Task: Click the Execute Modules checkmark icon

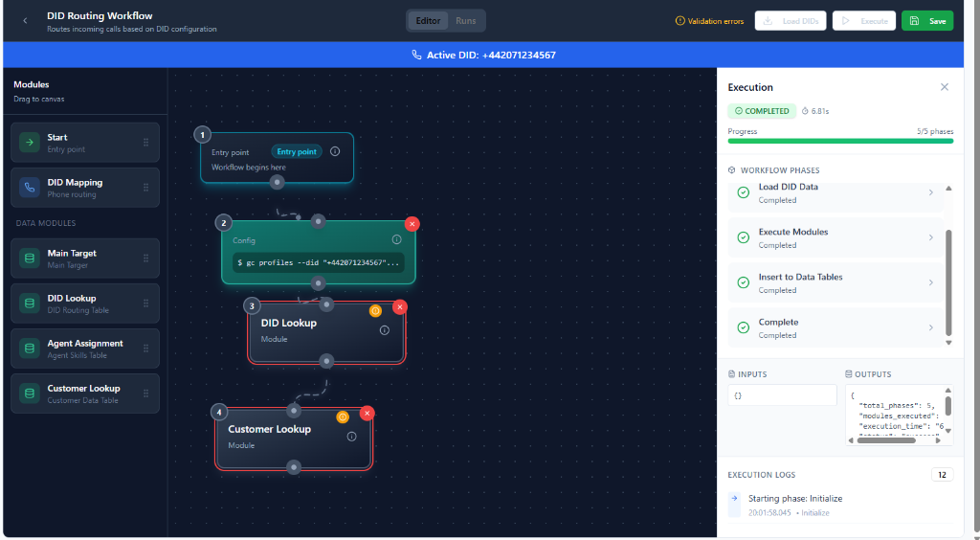Action: pos(743,237)
